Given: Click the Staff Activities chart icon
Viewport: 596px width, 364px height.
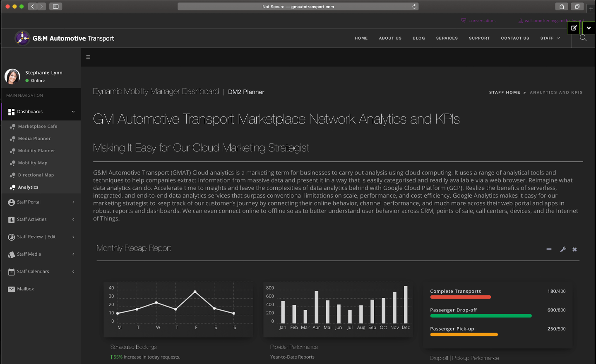Looking at the screenshot, I should [11, 220].
